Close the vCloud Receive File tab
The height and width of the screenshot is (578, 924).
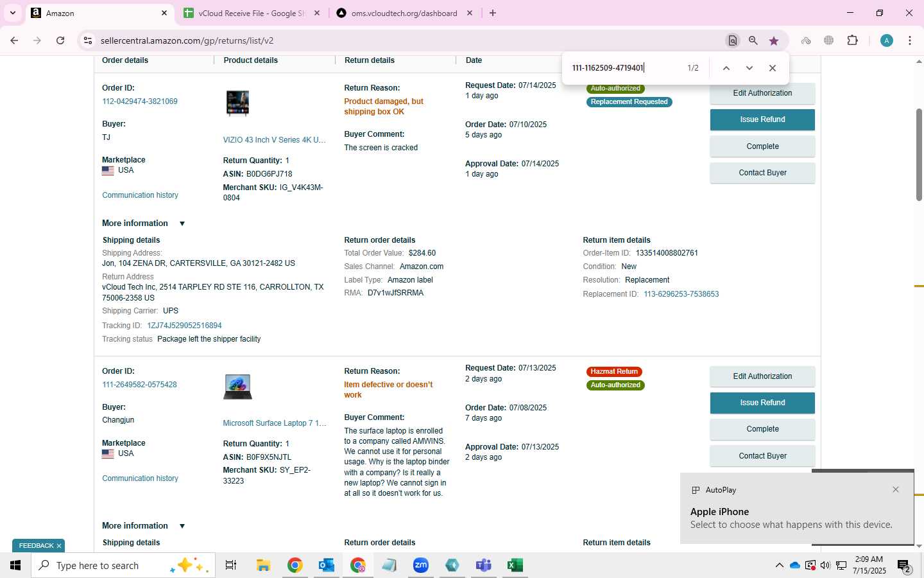[x=316, y=13]
